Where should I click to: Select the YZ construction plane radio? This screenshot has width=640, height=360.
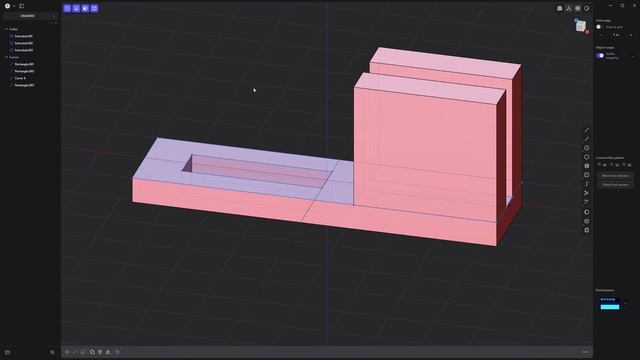coord(611,165)
